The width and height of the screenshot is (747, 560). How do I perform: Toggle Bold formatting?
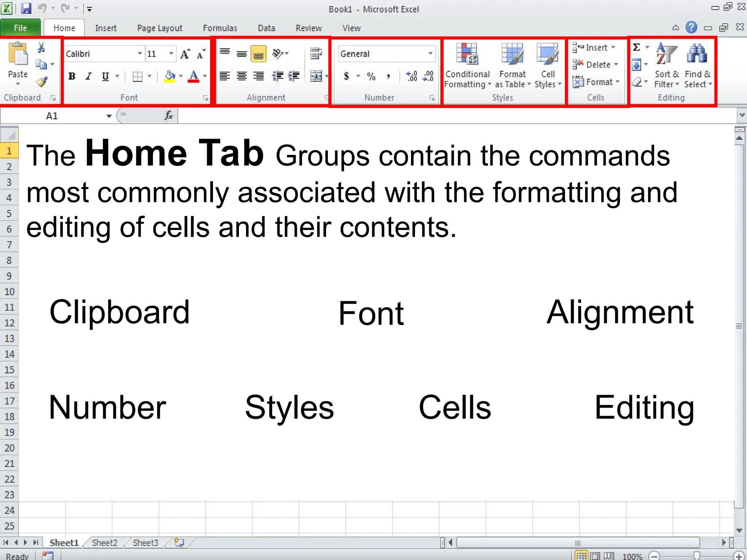click(x=72, y=76)
